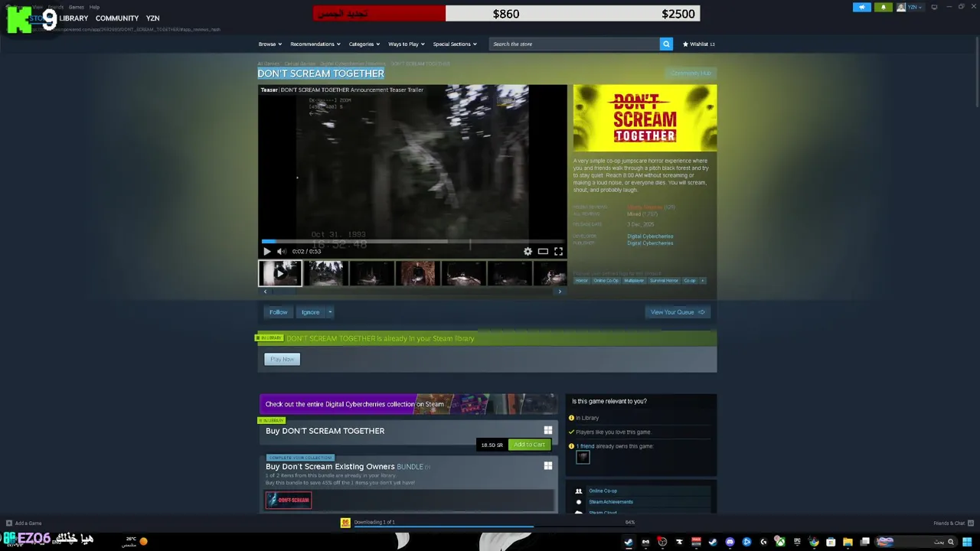Open the YZN profile tab
The height and width of the screenshot is (551, 980).
pyautogui.click(x=152, y=18)
